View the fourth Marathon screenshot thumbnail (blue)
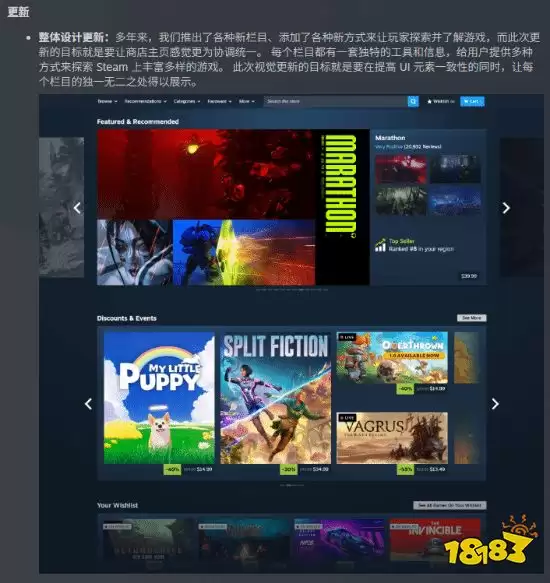Image resolution: width=550 pixels, height=583 pixels. [455, 200]
